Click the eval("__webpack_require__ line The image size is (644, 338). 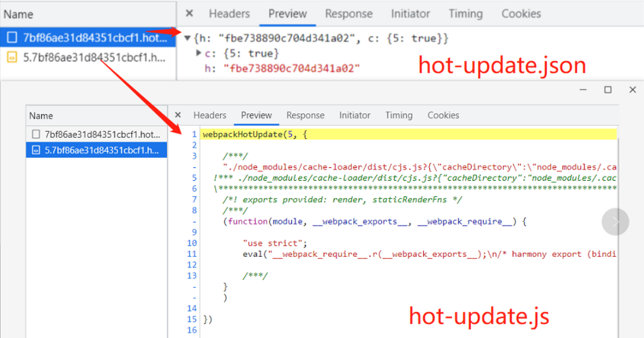click(x=429, y=254)
